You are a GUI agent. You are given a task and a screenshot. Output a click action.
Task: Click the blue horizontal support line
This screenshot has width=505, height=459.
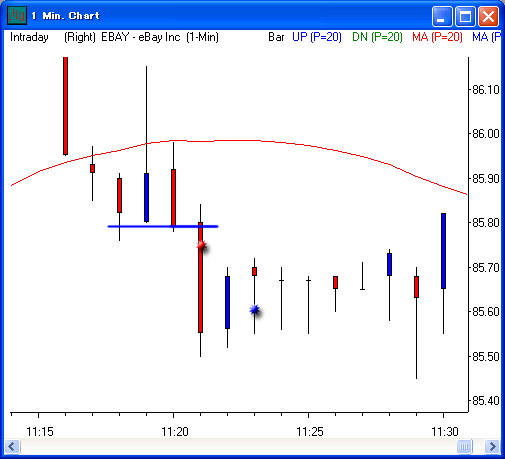pos(163,227)
